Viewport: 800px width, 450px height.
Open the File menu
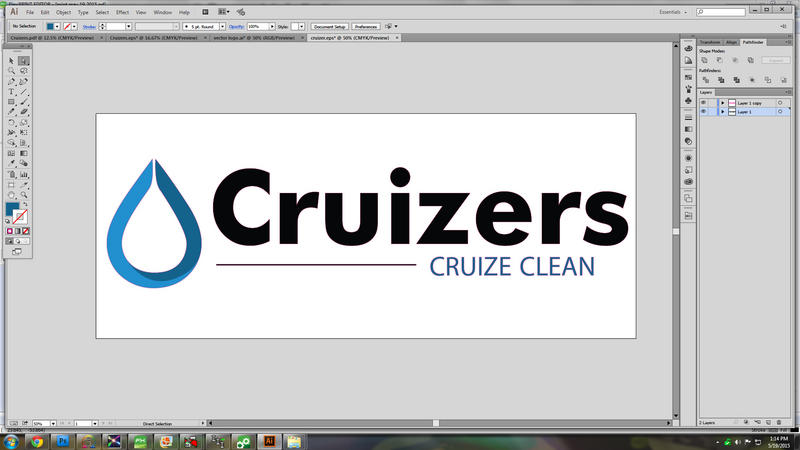[x=30, y=12]
